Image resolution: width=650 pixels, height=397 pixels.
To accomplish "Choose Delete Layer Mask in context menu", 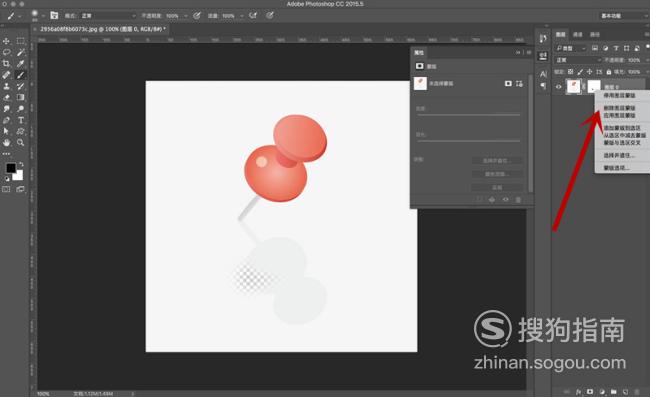I will pyautogui.click(x=619, y=108).
